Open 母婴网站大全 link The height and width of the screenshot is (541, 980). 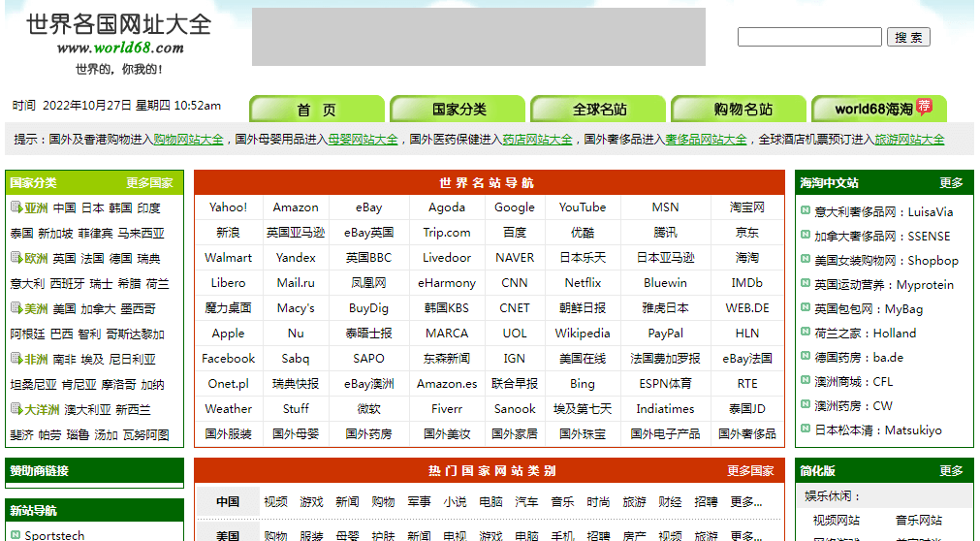363,139
